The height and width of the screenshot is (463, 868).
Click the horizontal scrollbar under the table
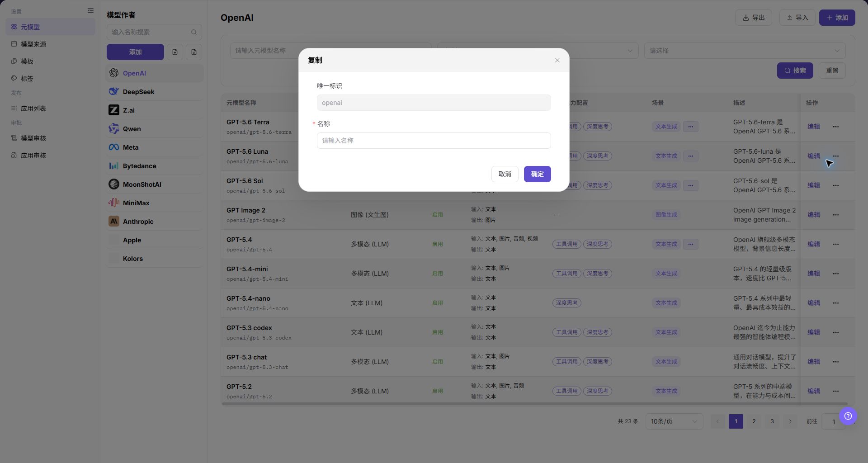(x=534, y=404)
